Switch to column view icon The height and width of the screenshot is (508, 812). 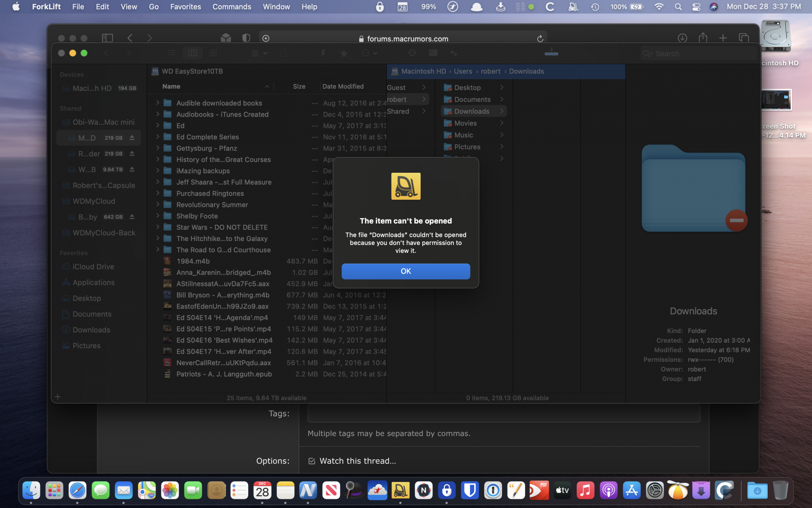coord(193,53)
